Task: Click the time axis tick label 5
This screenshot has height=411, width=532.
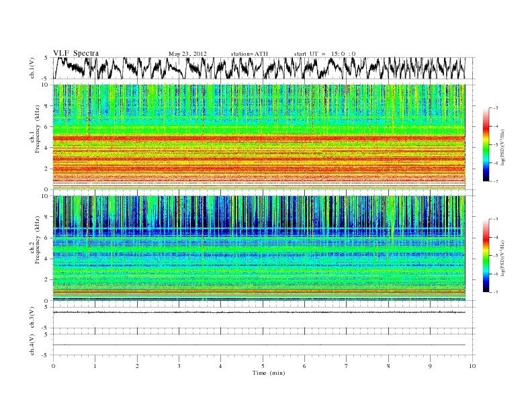Action: tap(263, 366)
